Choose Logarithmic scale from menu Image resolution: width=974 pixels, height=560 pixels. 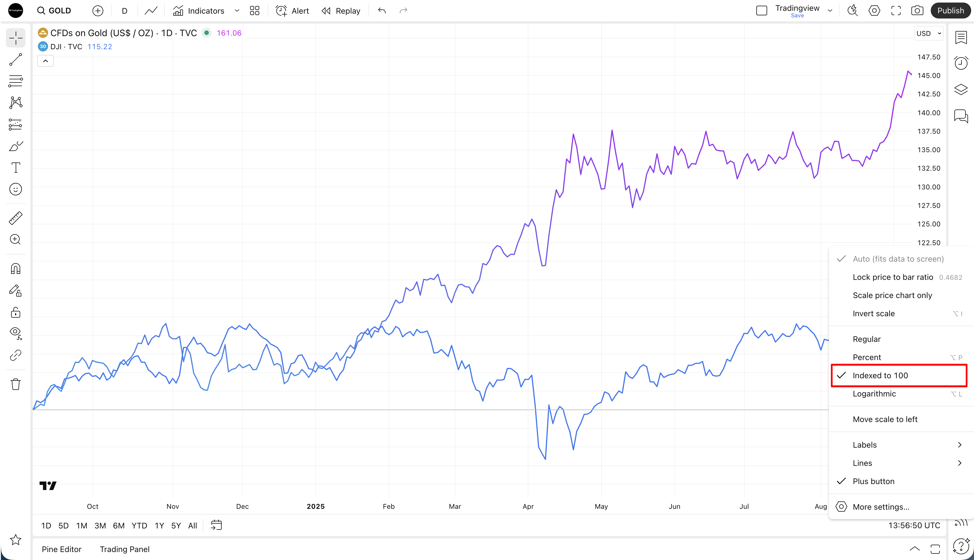pos(874,394)
